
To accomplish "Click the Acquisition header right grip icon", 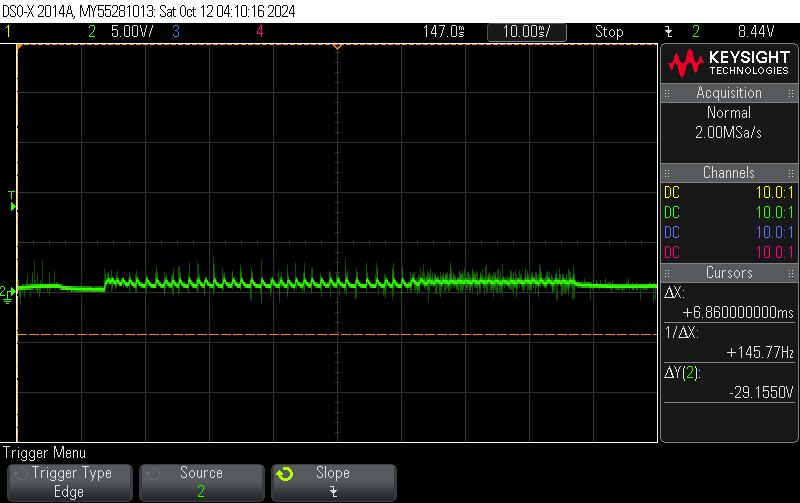I will pyautogui.click(x=791, y=93).
